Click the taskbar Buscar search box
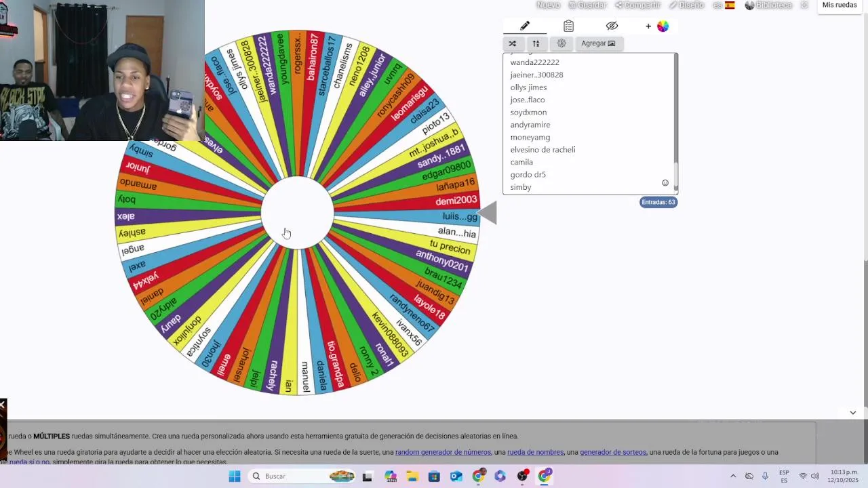The width and height of the screenshot is (868, 488). 301,476
